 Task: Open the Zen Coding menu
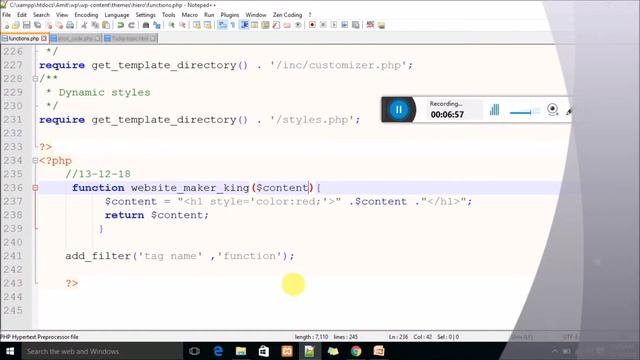coord(287,15)
